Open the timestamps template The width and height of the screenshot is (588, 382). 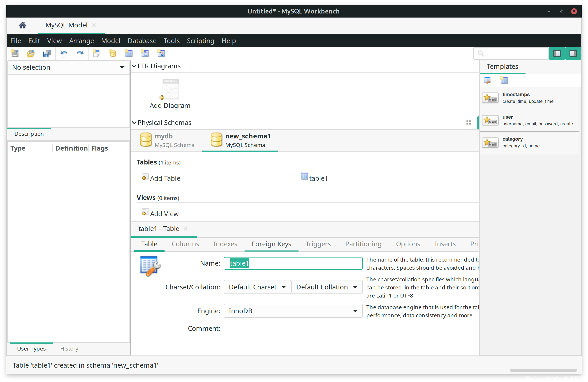pos(529,98)
